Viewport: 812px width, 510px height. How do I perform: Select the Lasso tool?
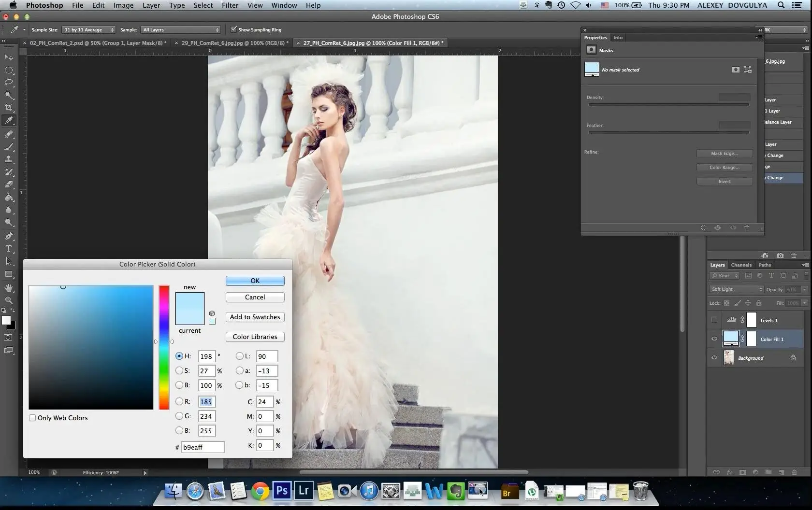click(x=9, y=83)
